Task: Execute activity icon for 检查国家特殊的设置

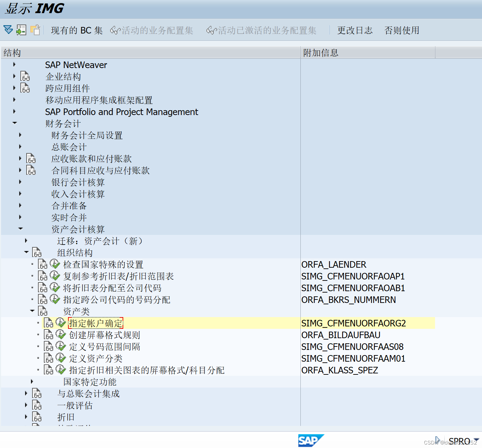Action: (55, 264)
